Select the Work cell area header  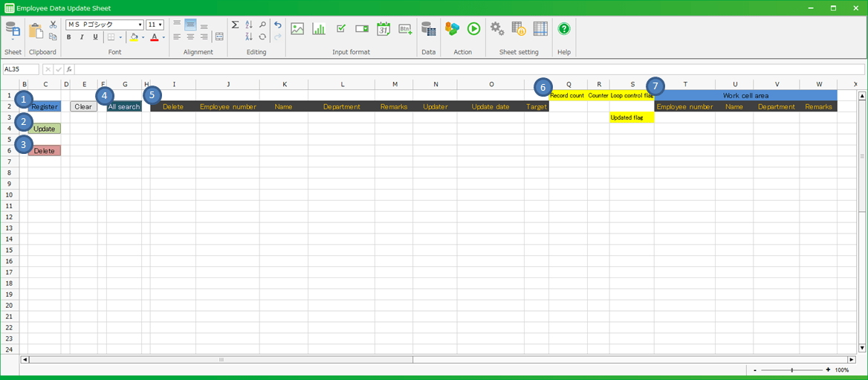[x=745, y=95]
